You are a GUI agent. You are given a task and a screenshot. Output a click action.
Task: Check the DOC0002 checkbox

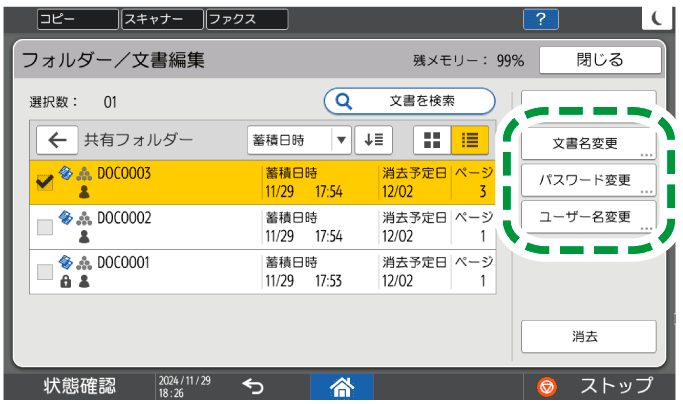point(45,227)
